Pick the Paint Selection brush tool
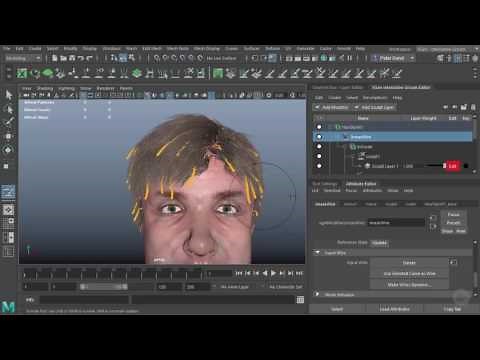This screenshot has width=480, height=360. [9, 122]
